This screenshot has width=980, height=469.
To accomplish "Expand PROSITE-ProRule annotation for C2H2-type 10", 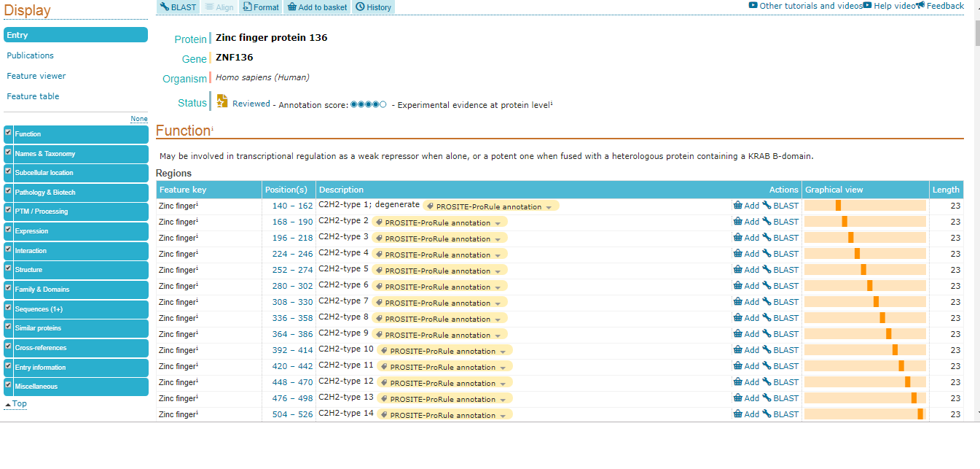I will (x=444, y=352).
